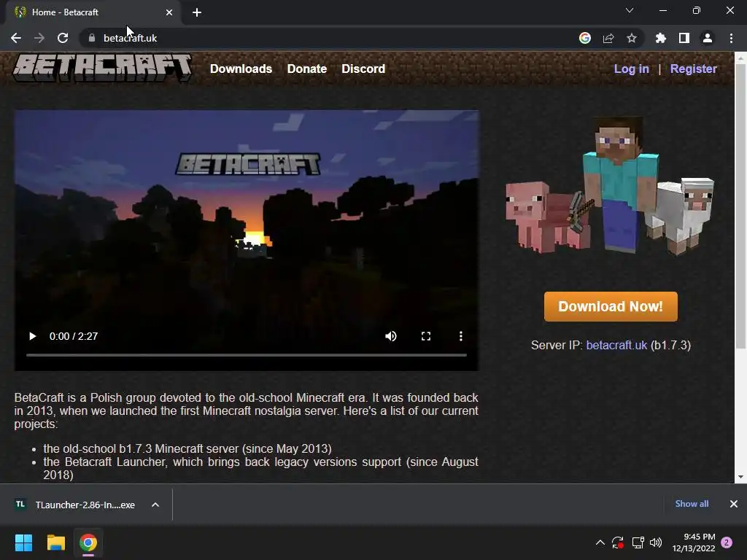
Task: Click the Download Now! button
Action: click(611, 306)
